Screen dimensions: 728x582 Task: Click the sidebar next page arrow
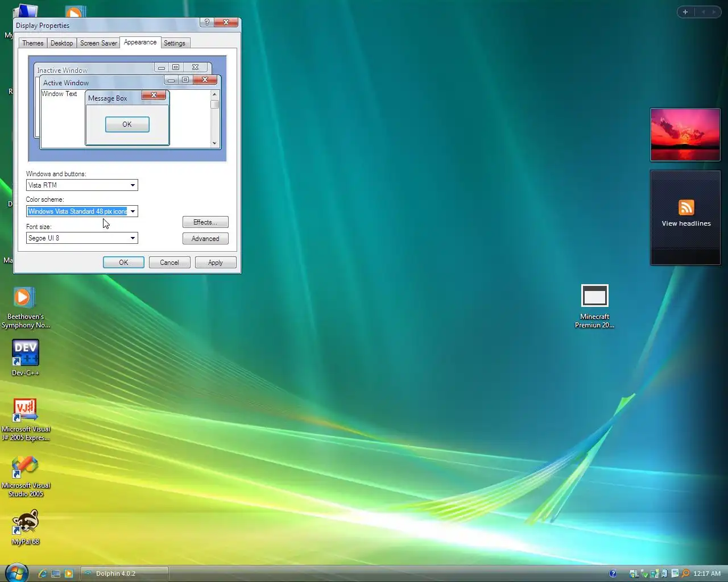coord(714,12)
